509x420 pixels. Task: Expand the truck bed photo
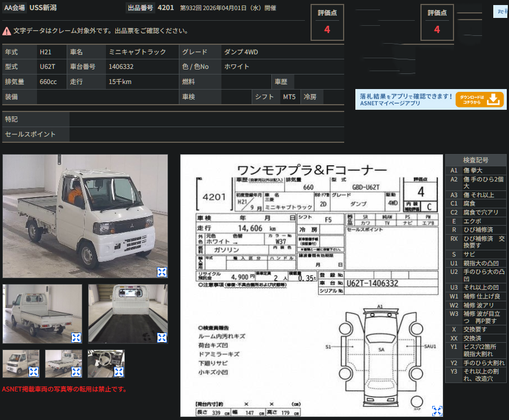pos(161,338)
